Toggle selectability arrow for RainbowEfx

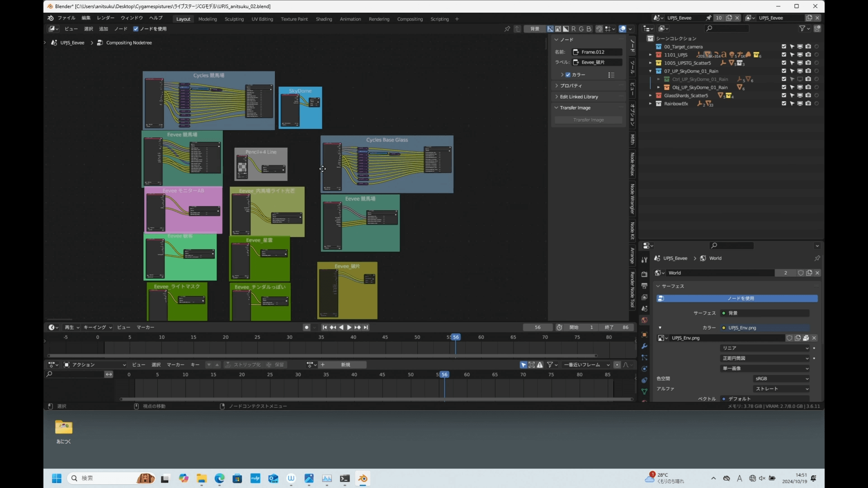792,103
